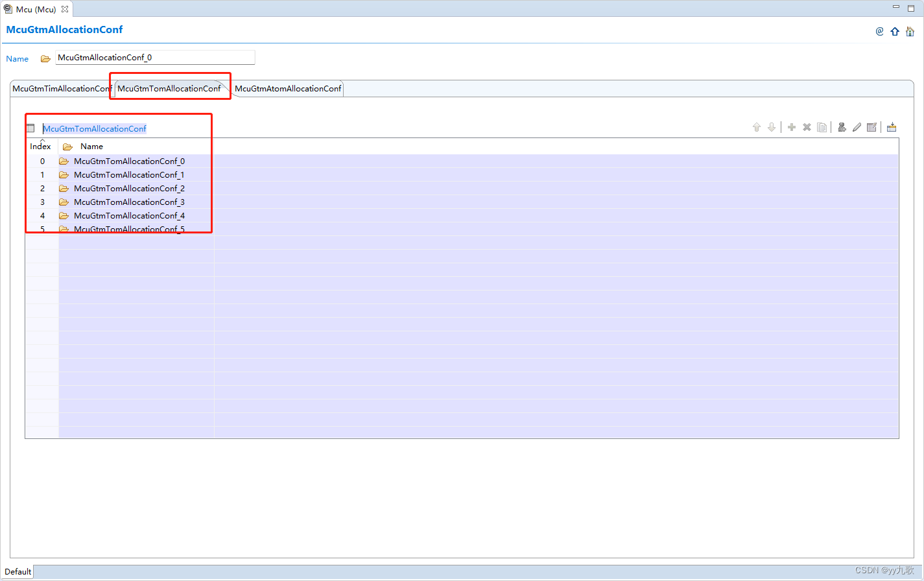The image size is (924, 581).
Task: Click the duplicate/copy pages icon
Action: click(822, 127)
